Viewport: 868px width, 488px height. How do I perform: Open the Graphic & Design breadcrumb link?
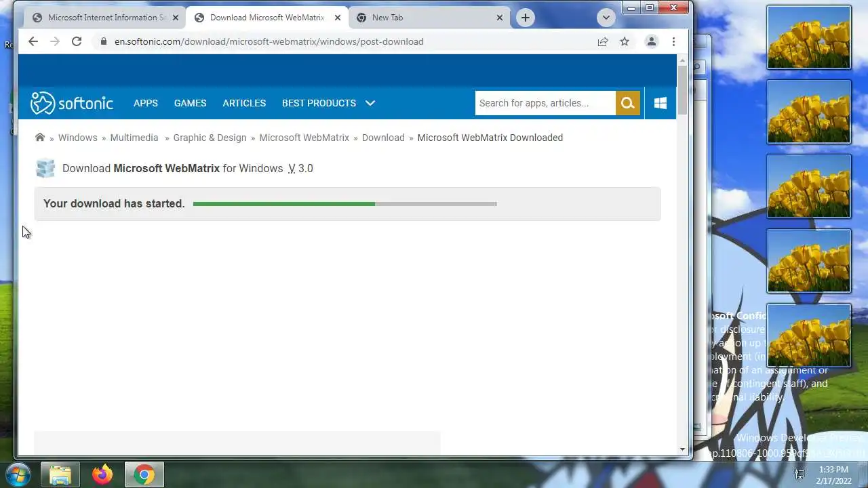pos(210,138)
